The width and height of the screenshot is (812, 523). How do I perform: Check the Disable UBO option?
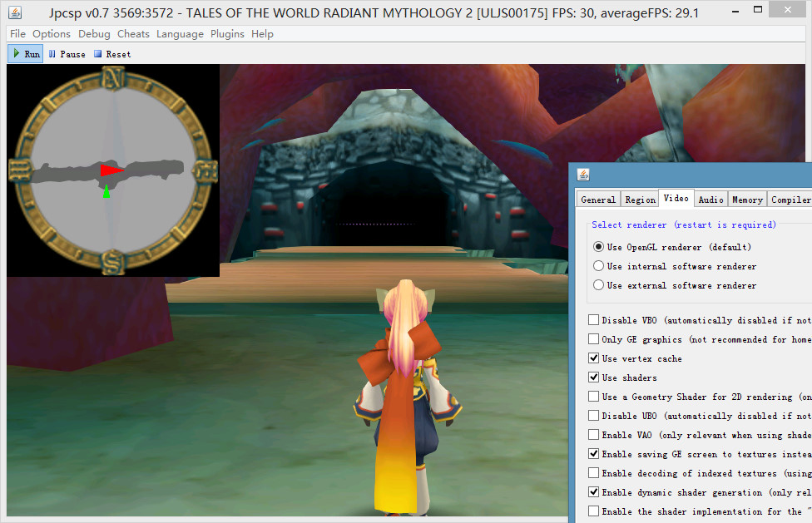pos(594,416)
